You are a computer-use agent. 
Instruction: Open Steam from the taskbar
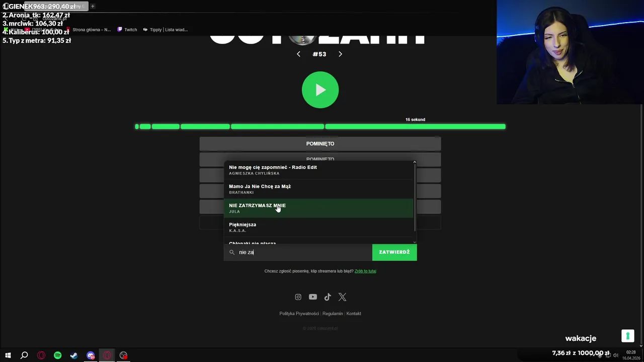pyautogui.click(x=74, y=355)
